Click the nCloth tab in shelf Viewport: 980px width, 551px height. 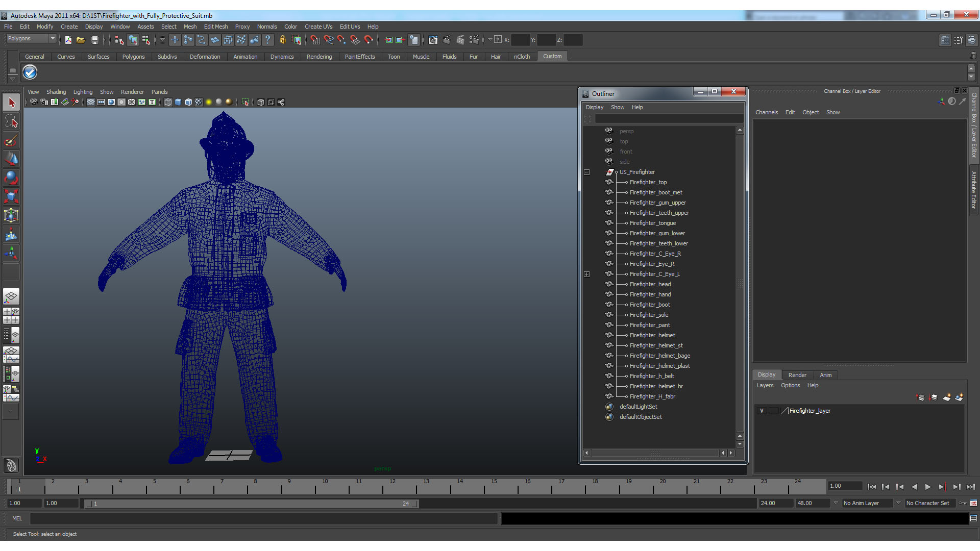pos(521,57)
